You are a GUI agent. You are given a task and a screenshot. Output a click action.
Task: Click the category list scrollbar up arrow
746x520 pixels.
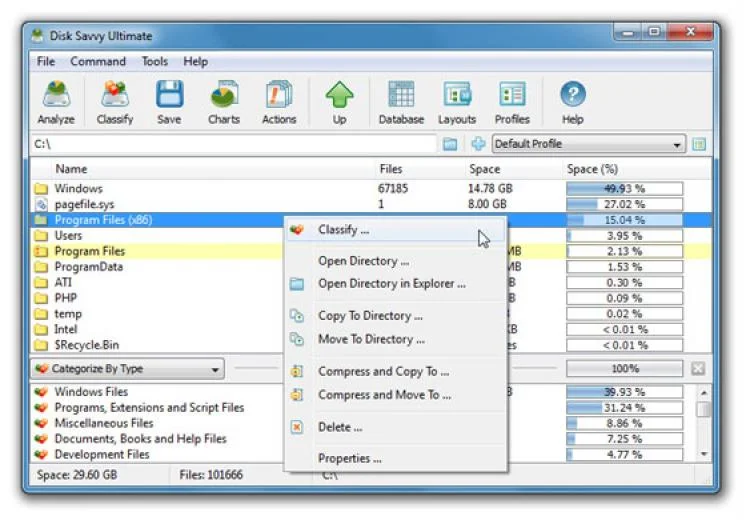(x=704, y=392)
